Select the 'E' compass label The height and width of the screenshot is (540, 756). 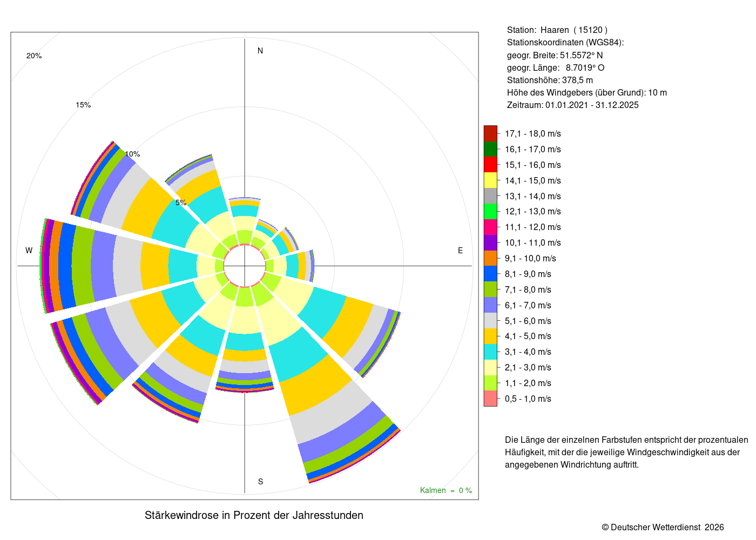(461, 251)
